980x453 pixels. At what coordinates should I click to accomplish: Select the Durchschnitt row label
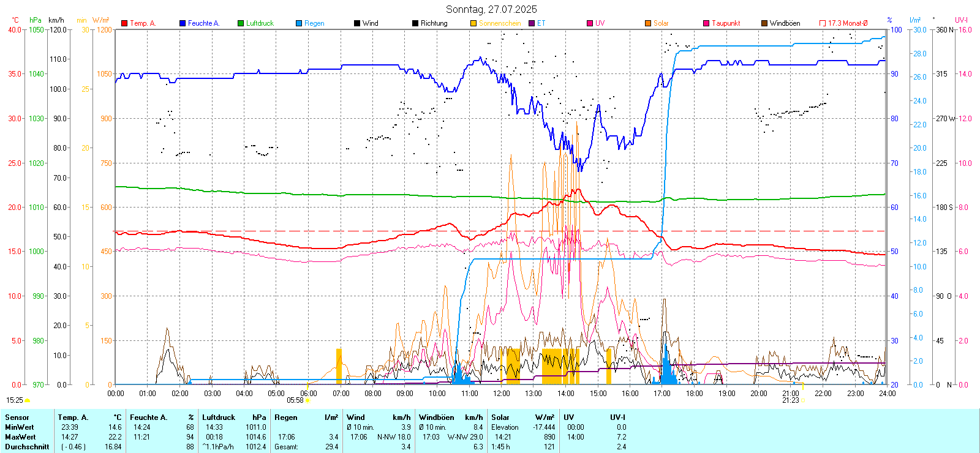coord(27,447)
